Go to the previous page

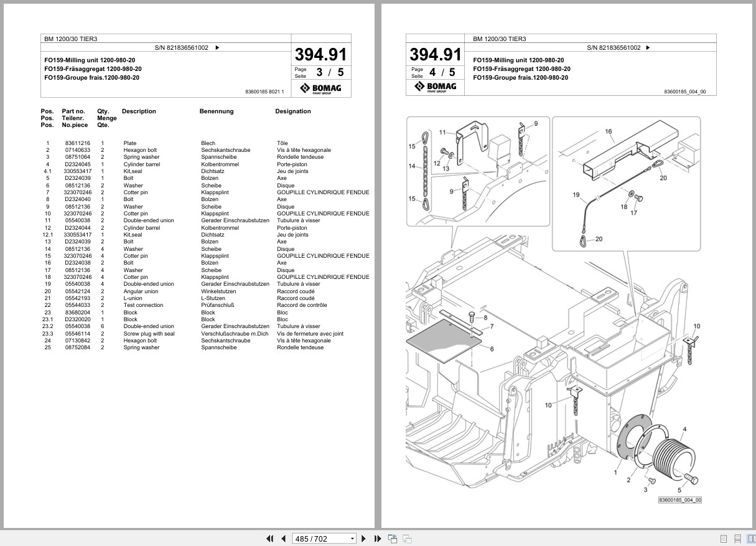tap(284, 539)
